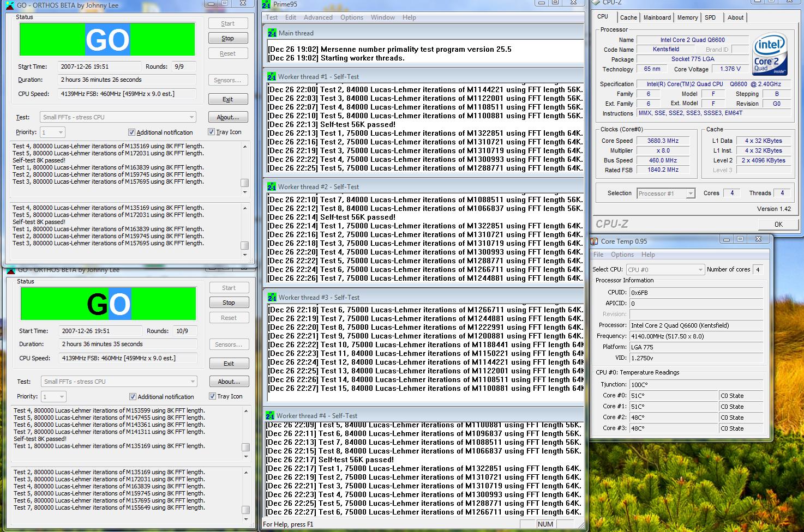The width and height of the screenshot is (804, 532).
Task: Click the Intel Core 2 Quad logo
Action: click(770, 55)
